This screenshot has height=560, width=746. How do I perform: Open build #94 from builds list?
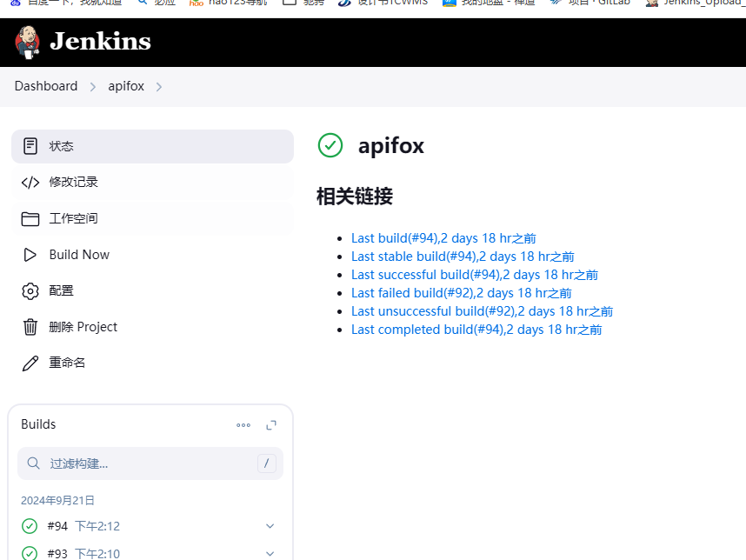pyautogui.click(x=57, y=526)
